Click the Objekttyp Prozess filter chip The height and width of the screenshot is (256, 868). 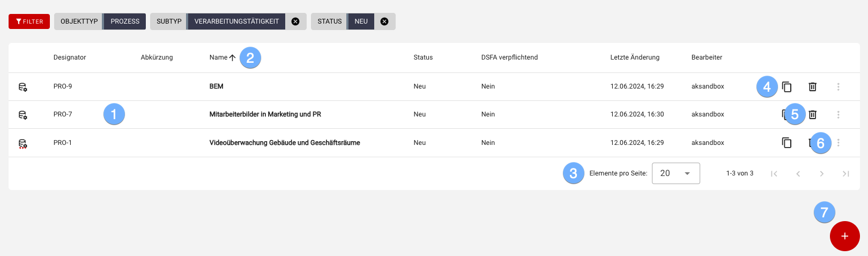pyautogui.click(x=100, y=21)
